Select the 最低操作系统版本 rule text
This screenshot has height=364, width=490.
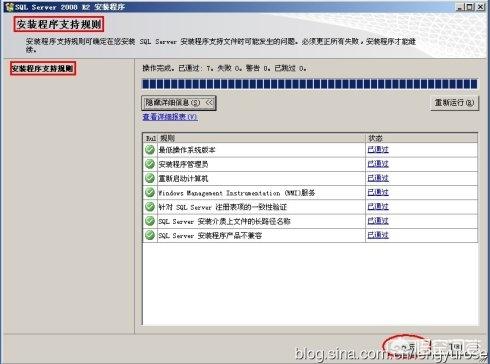point(187,150)
